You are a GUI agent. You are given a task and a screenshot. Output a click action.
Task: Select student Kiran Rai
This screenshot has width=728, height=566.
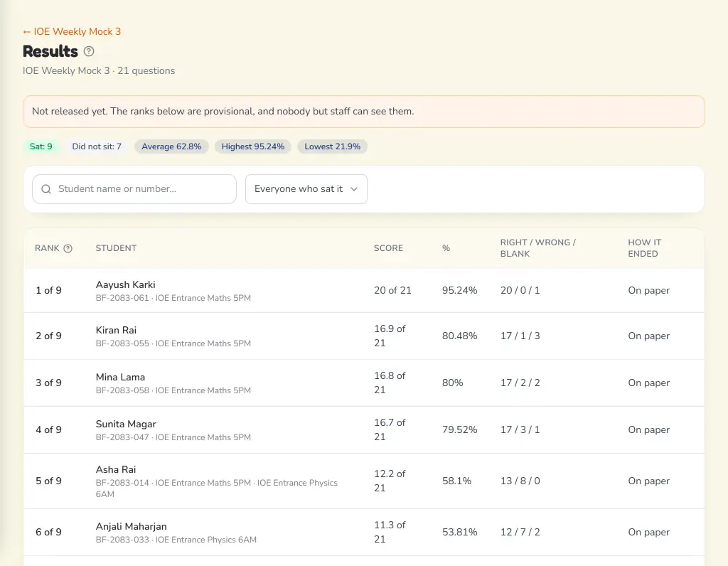(116, 330)
